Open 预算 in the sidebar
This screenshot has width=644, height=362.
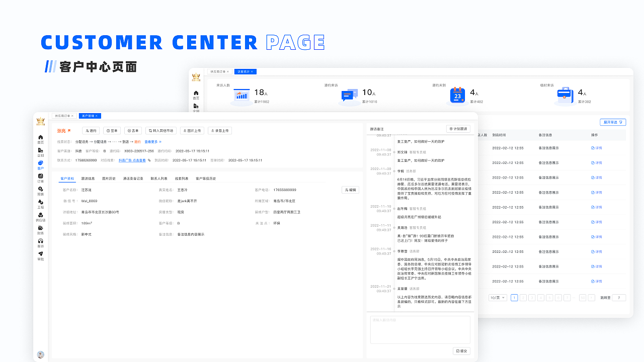point(40,191)
